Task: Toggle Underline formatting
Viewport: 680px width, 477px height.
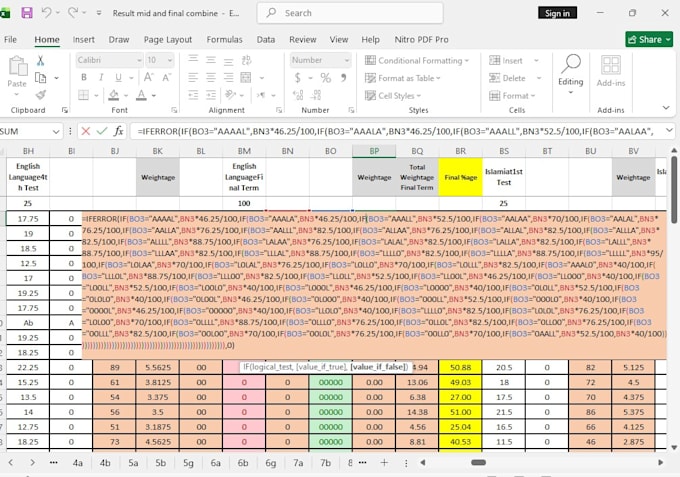Action: coord(118,78)
